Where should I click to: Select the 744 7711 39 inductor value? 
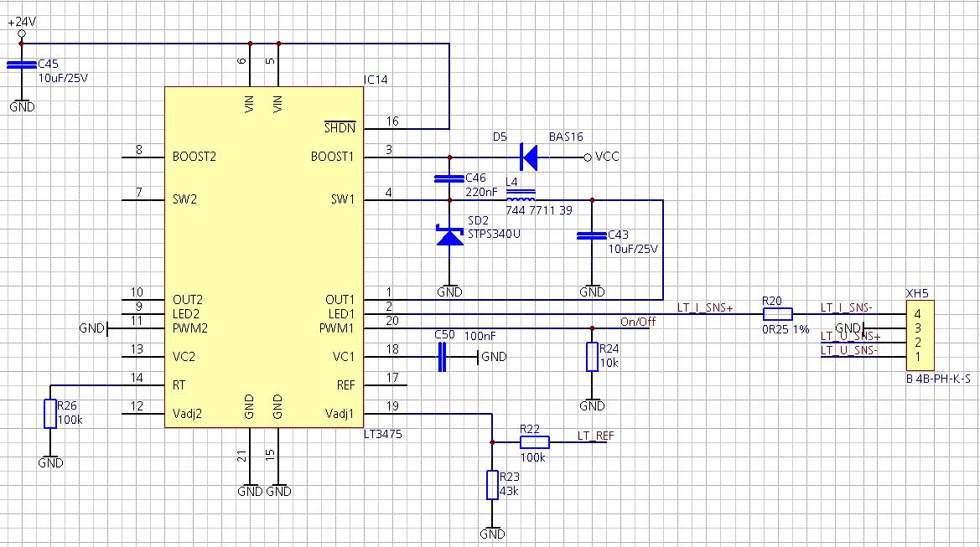(539, 210)
